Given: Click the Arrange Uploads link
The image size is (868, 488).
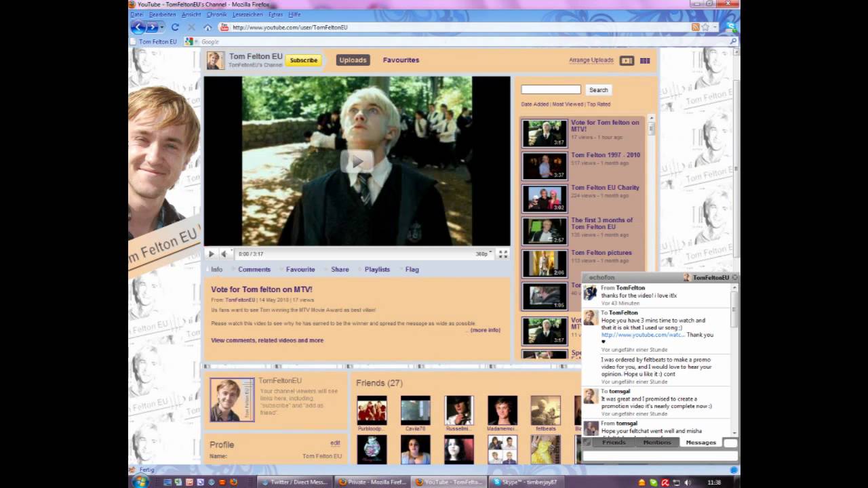Looking at the screenshot, I should (591, 60).
